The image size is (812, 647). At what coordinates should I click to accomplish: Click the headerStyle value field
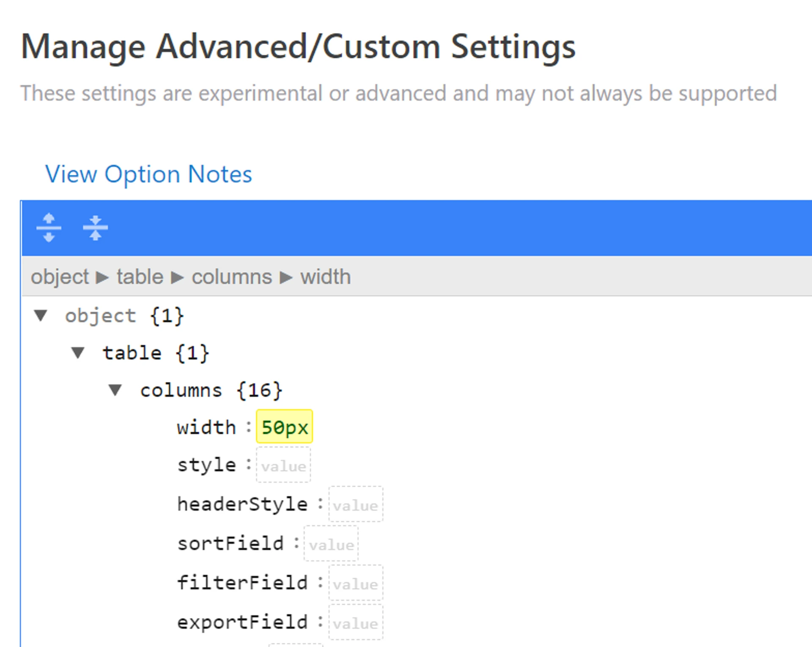tap(356, 505)
